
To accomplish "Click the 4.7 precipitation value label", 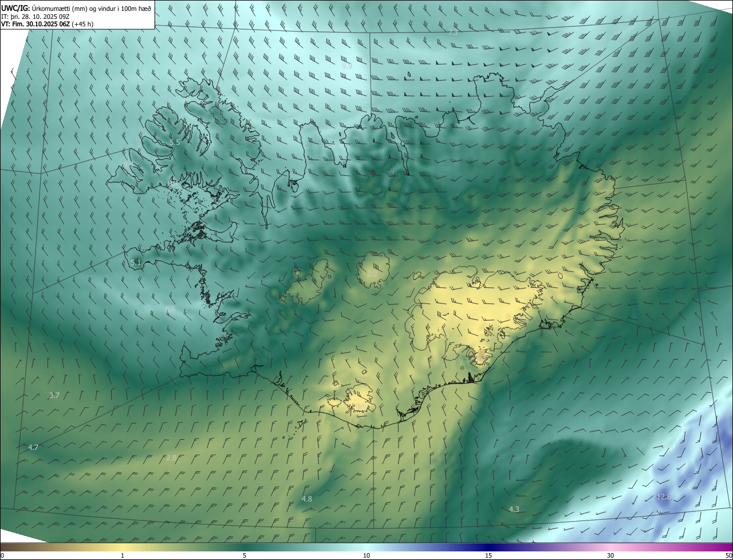I will 33,447.
